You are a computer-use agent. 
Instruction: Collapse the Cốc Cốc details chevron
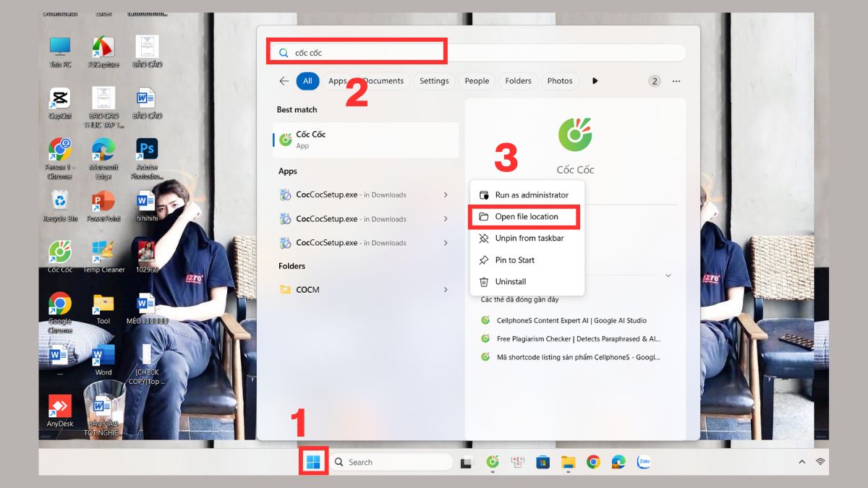(x=668, y=275)
